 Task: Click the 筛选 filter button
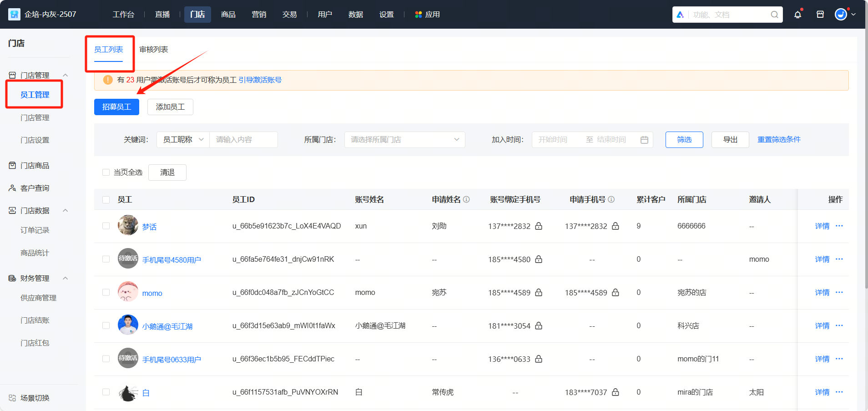(684, 140)
